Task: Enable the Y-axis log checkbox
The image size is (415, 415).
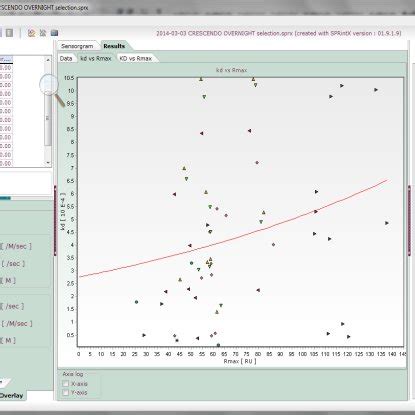Action: point(66,393)
